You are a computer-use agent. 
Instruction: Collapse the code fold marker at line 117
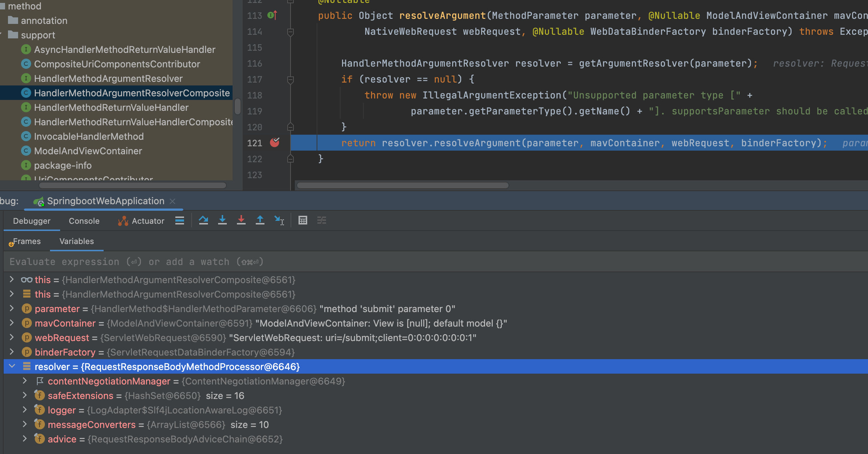(290, 79)
